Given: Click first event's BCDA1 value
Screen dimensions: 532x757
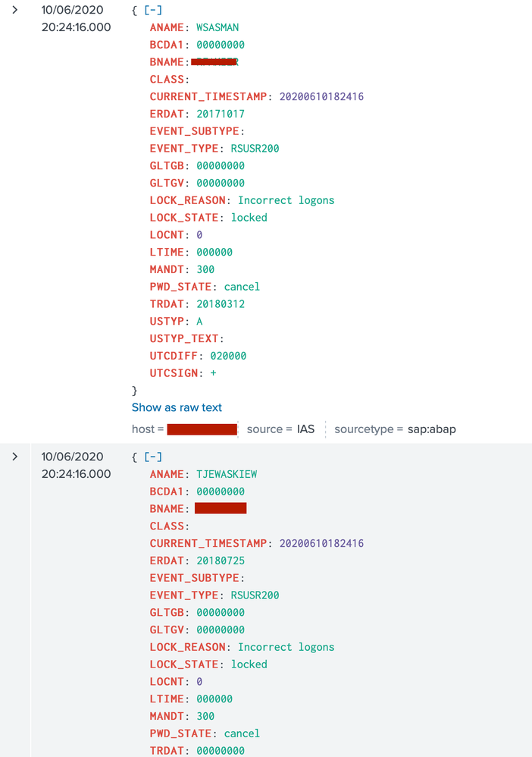Looking at the screenshot, I should [221, 45].
